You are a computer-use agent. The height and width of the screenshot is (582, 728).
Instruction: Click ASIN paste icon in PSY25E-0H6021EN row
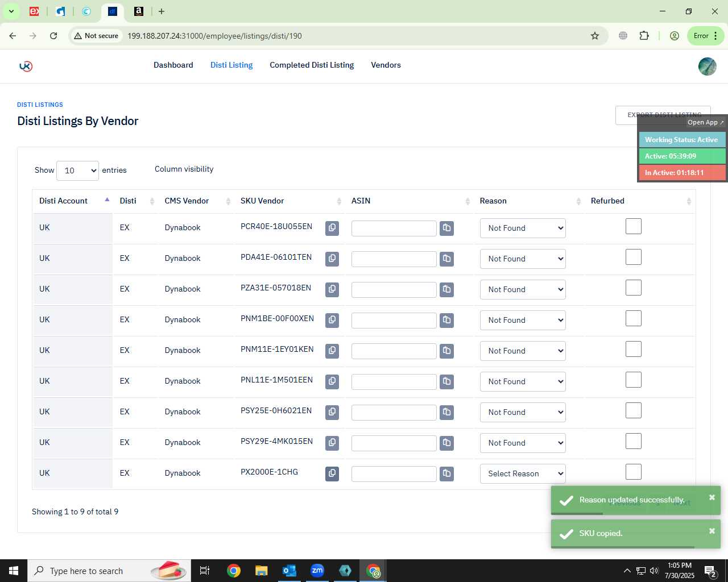click(447, 412)
